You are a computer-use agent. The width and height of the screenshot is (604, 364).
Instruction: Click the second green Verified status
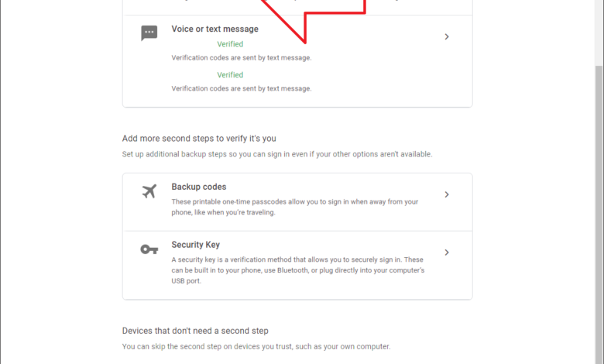230,75
